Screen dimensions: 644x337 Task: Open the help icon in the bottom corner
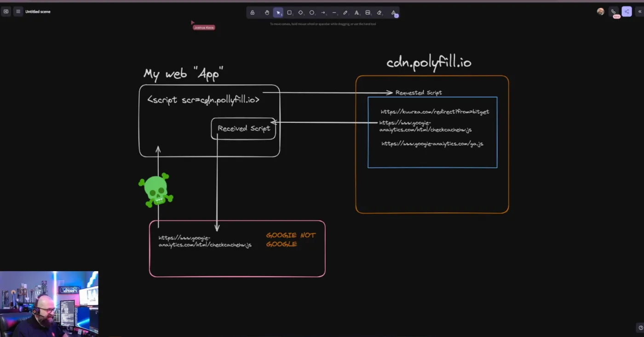641,328
